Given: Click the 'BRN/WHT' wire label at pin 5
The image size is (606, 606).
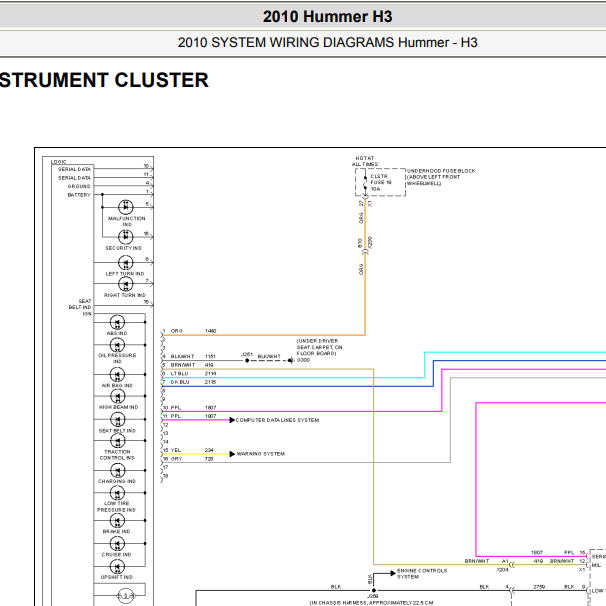Looking at the screenshot, I should pyautogui.click(x=183, y=365).
